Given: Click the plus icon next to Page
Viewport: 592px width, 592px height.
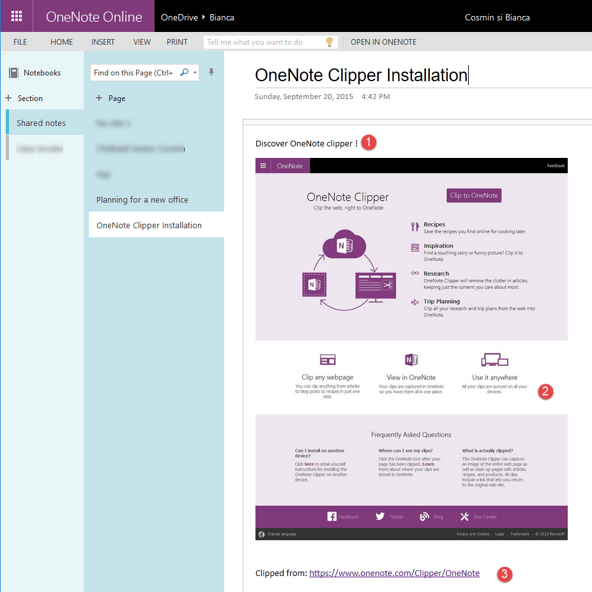Looking at the screenshot, I should pyautogui.click(x=99, y=98).
